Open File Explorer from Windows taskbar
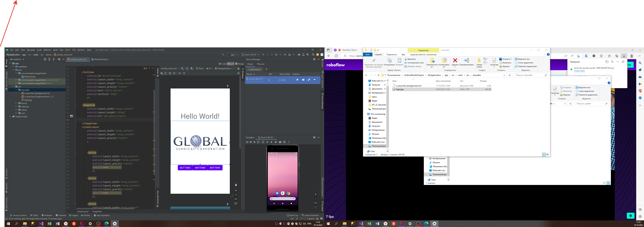 click(x=25, y=224)
